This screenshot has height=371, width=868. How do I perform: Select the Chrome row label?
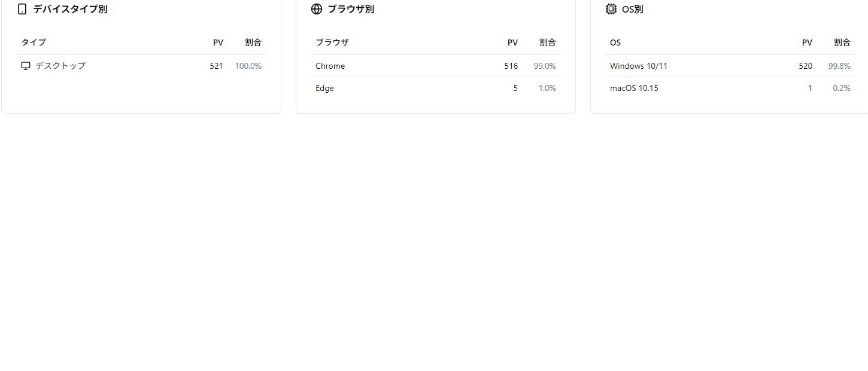point(330,66)
